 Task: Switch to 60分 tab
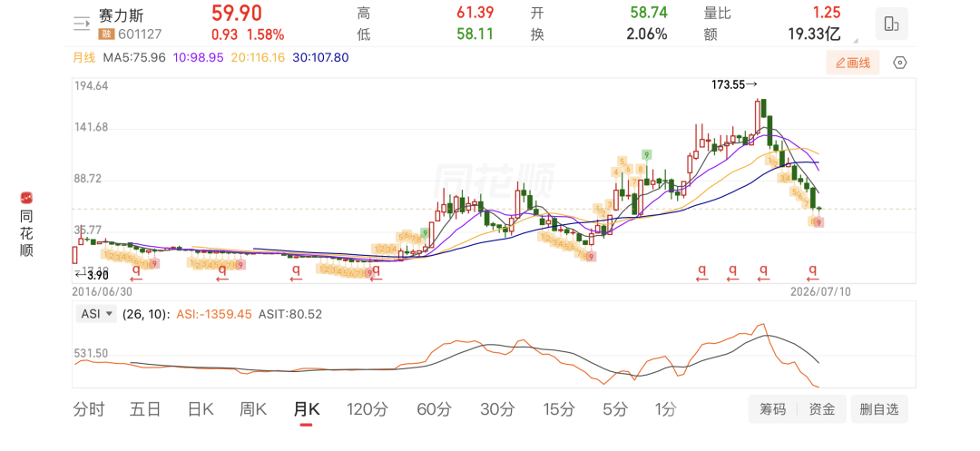[x=435, y=409]
